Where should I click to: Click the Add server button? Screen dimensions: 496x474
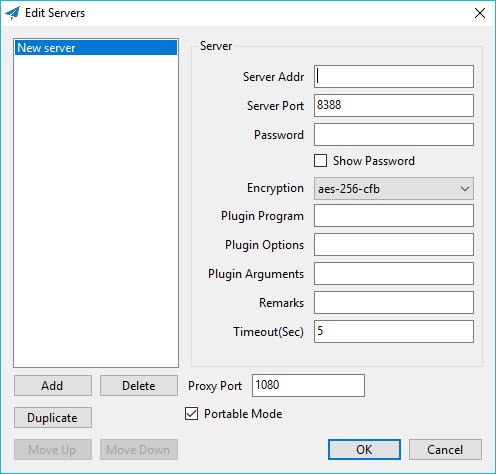coord(53,386)
